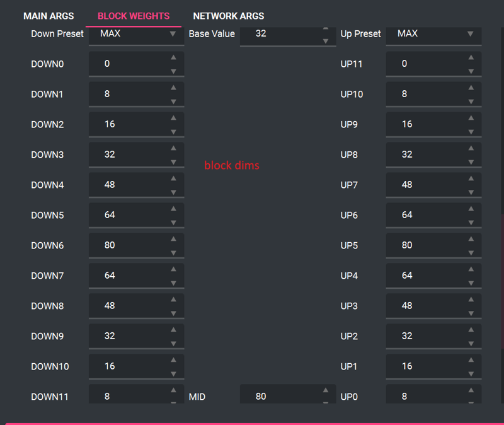504x425 pixels.
Task: Decrease UP11 value with down arrow
Action: [471, 71]
